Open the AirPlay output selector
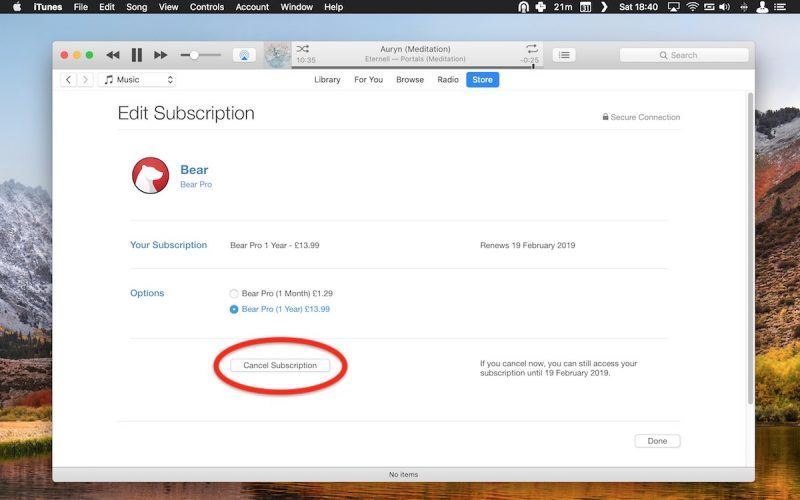Screen dimensions: 800x500 click(243, 55)
